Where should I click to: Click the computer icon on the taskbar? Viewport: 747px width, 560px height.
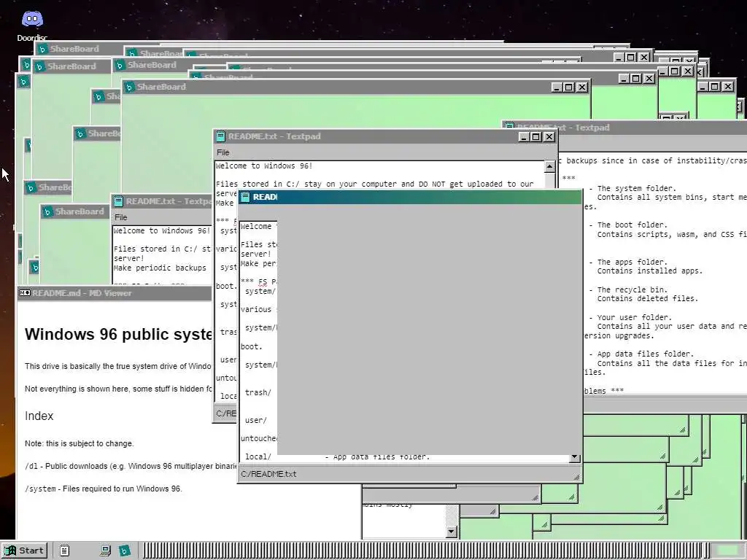click(x=105, y=551)
